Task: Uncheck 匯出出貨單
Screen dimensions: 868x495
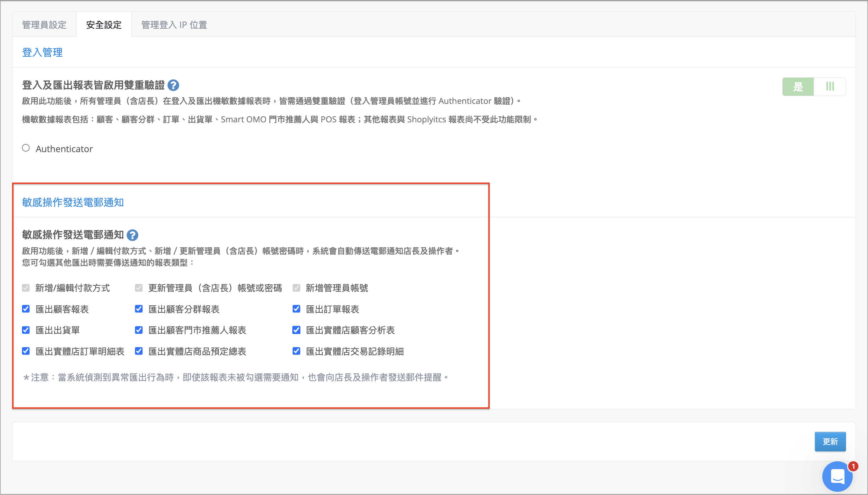Action: (x=26, y=330)
